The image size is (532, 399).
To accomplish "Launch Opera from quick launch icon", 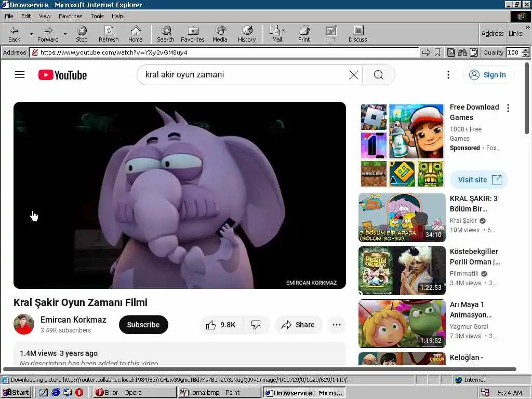I will [x=79, y=393].
